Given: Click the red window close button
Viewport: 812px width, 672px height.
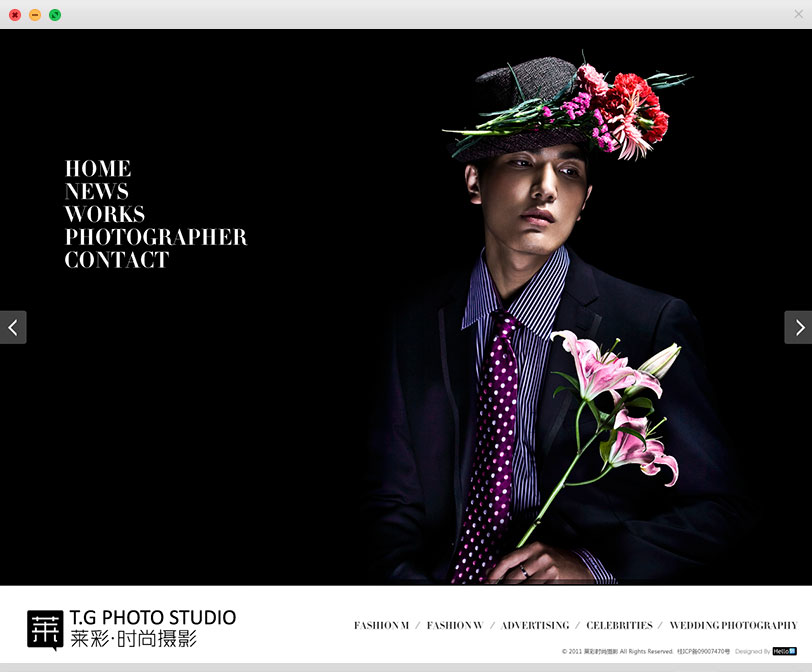Looking at the screenshot, I should click(15, 15).
